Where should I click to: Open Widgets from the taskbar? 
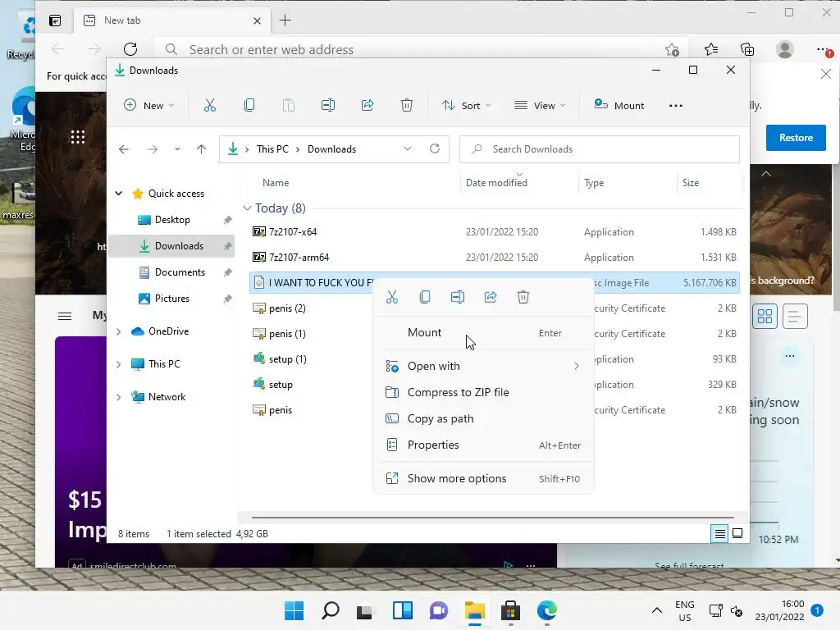(402, 610)
